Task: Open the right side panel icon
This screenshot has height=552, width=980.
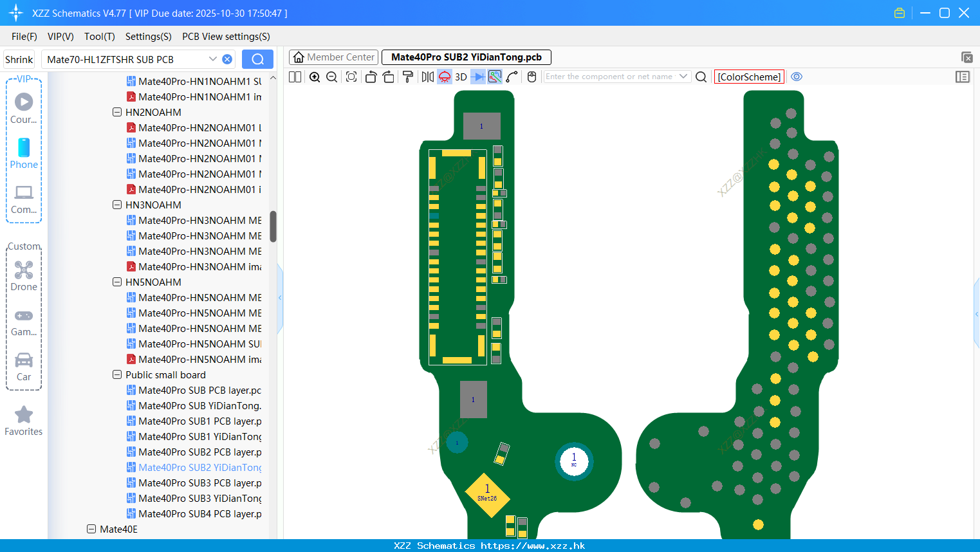Action: click(x=963, y=77)
